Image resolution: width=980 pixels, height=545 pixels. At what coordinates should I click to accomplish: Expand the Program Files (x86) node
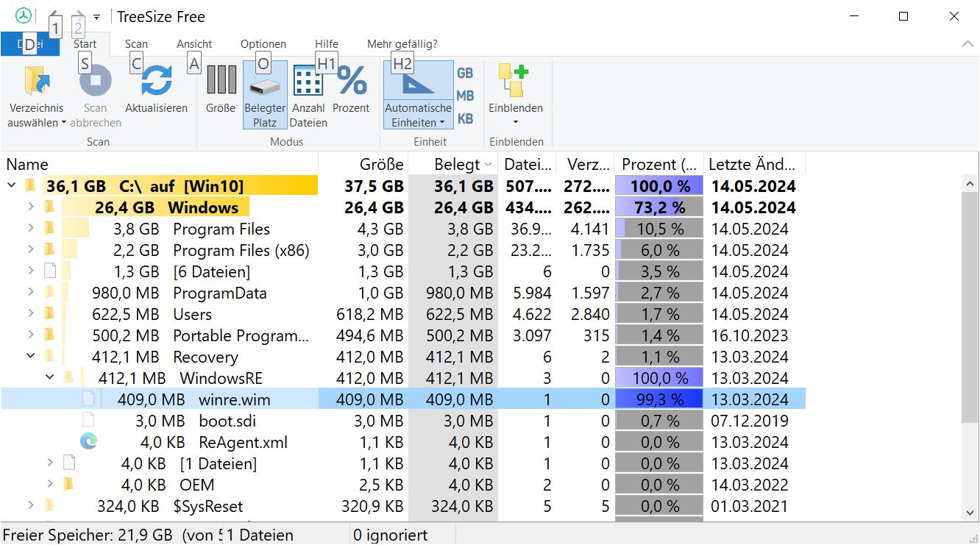pos(31,249)
